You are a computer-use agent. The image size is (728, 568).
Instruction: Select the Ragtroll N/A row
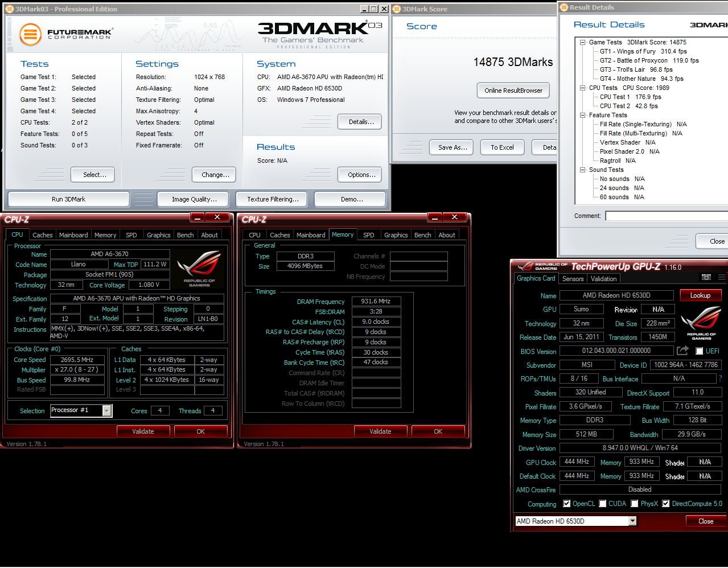(x=618, y=160)
